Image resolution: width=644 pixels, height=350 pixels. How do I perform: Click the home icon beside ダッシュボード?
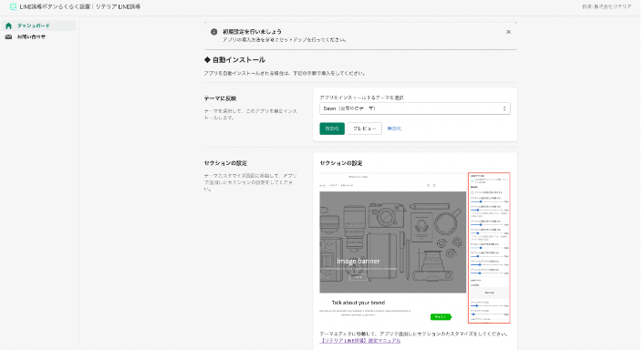click(8, 26)
